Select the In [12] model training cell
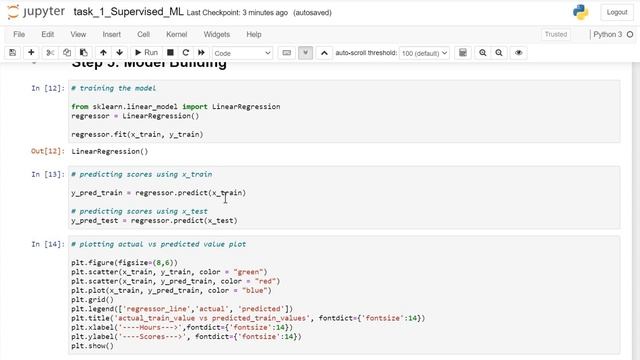This screenshot has width=640, height=360. click(344, 111)
